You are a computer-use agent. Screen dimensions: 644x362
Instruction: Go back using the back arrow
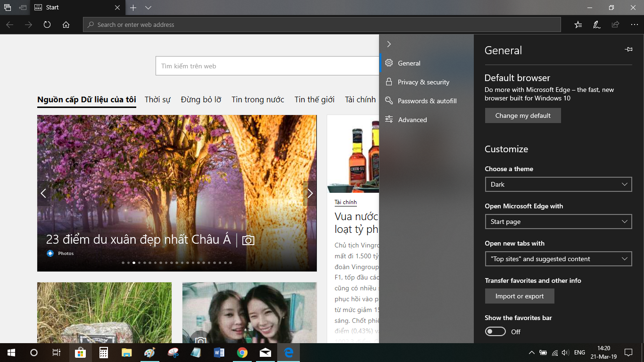click(9, 25)
